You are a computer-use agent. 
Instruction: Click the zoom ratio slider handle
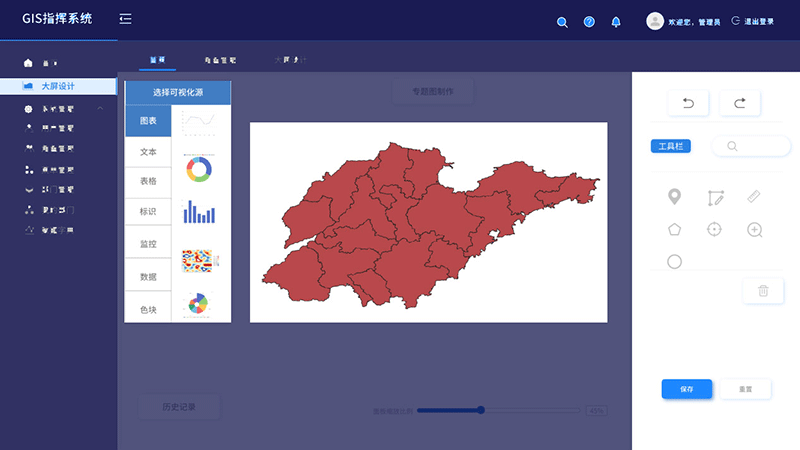(x=481, y=410)
